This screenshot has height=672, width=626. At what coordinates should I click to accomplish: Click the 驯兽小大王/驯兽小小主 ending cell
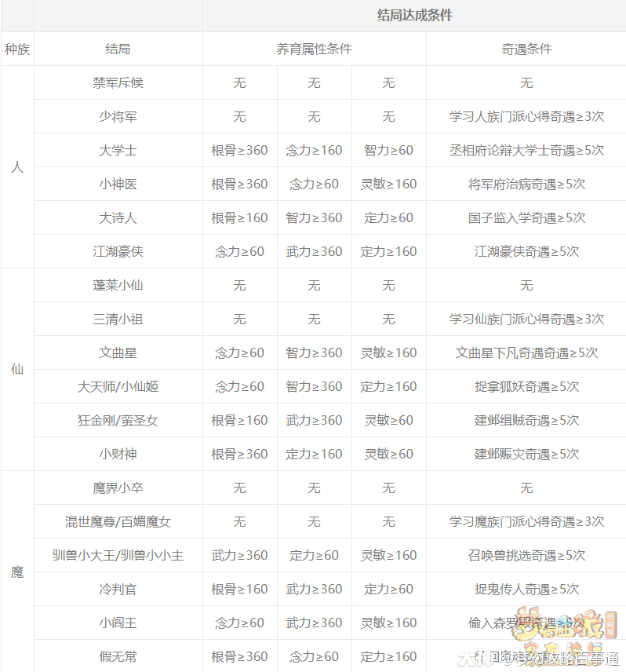coord(118,555)
